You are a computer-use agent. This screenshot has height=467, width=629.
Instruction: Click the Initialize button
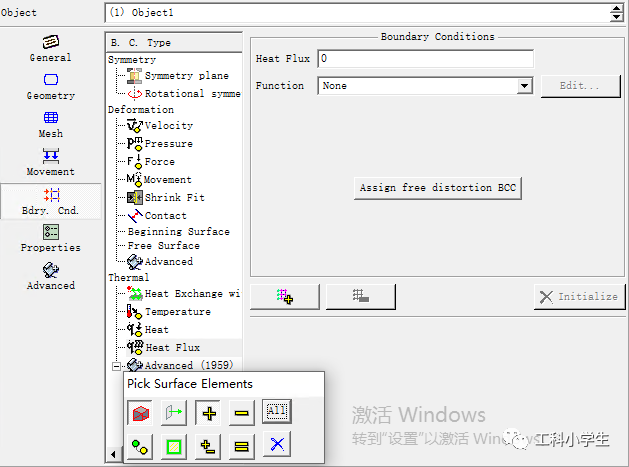[579, 296]
